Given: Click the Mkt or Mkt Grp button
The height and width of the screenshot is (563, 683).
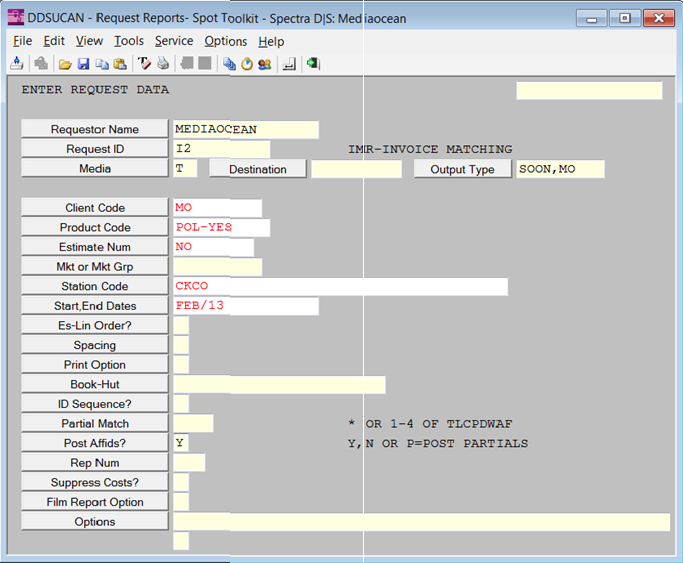Looking at the screenshot, I should (x=95, y=266).
